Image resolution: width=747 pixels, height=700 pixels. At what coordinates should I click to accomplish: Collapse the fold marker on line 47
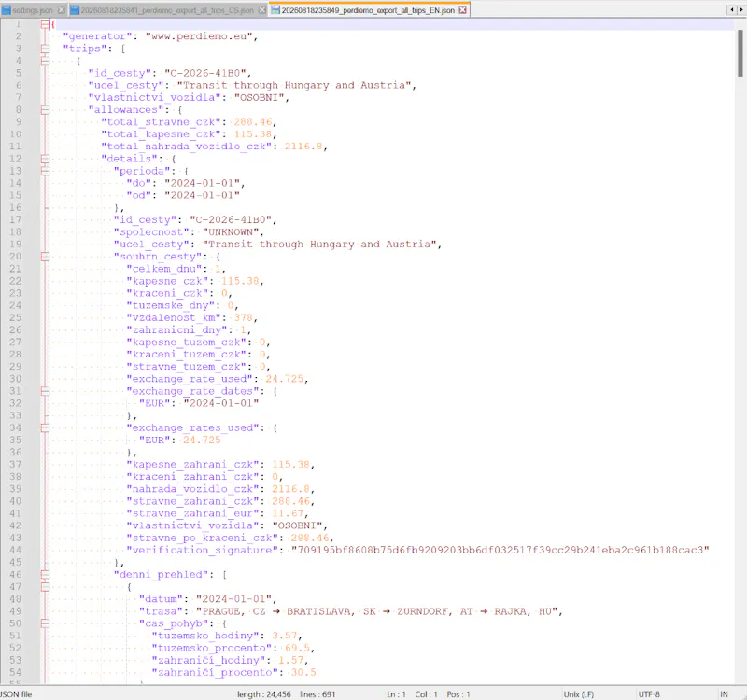45,587
